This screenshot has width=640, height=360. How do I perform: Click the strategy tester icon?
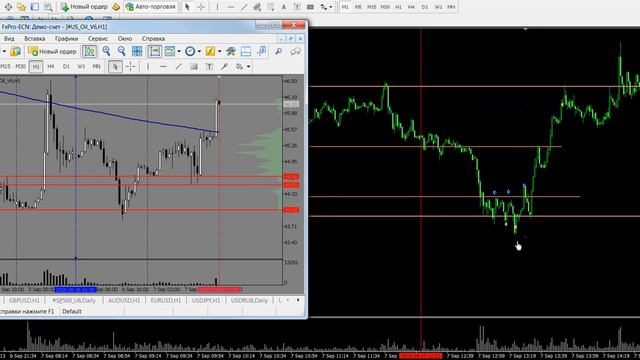pyautogui.click(x=261, y=51)
